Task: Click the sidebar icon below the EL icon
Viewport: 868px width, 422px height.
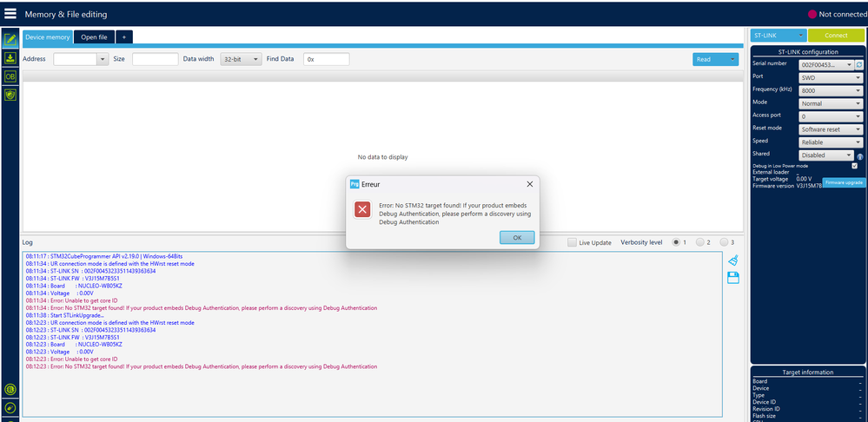Action: [x=10, y=408]
